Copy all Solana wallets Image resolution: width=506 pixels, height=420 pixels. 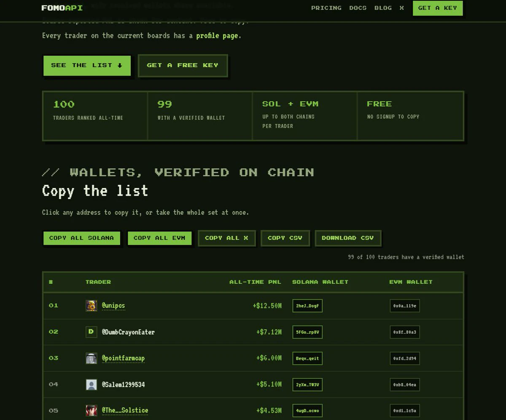[x=81, y=238]
